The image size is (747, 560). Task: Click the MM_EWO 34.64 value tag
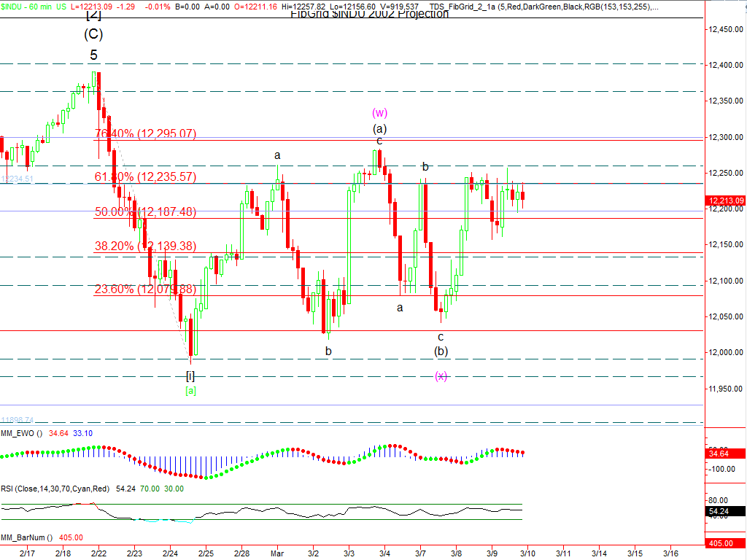pos(719,454)
